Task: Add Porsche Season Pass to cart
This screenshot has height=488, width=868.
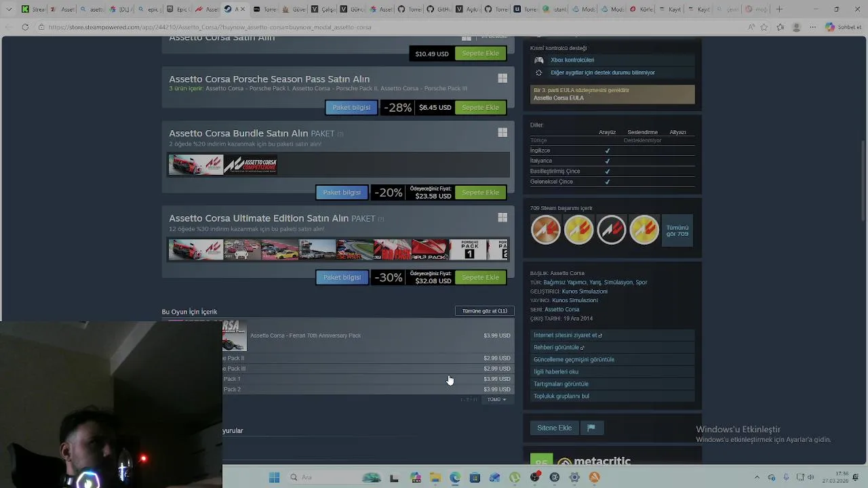Action: [x=480, y=107]
